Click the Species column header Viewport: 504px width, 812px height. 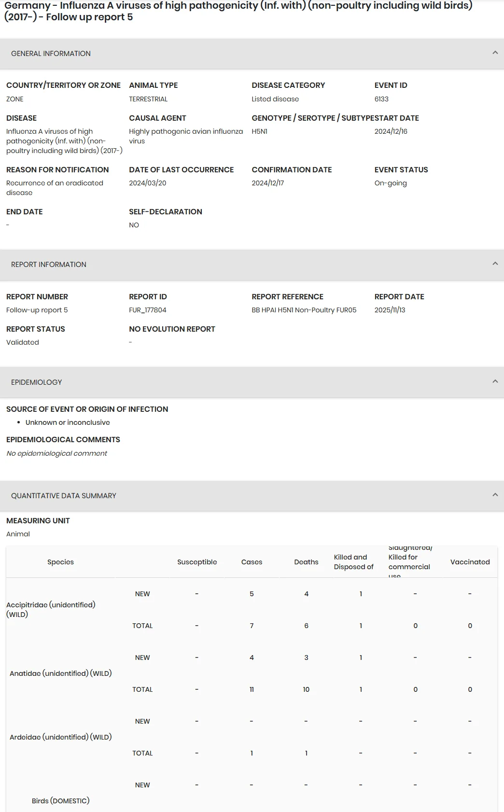point(60,562)
